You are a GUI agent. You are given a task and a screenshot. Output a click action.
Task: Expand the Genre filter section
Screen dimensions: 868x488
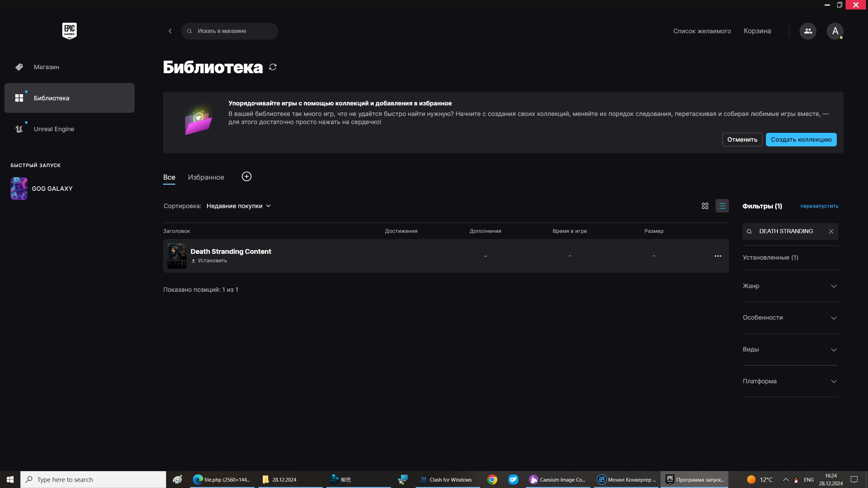click(x=790, y=286)
